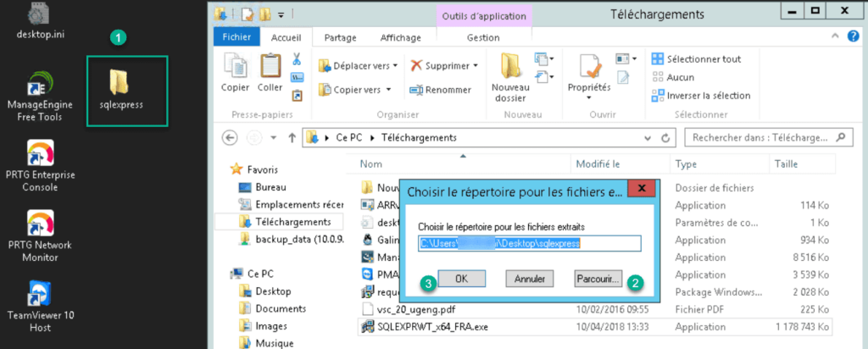
Task: Click the copy path icon under the scissors
Action: coord(298,77)
